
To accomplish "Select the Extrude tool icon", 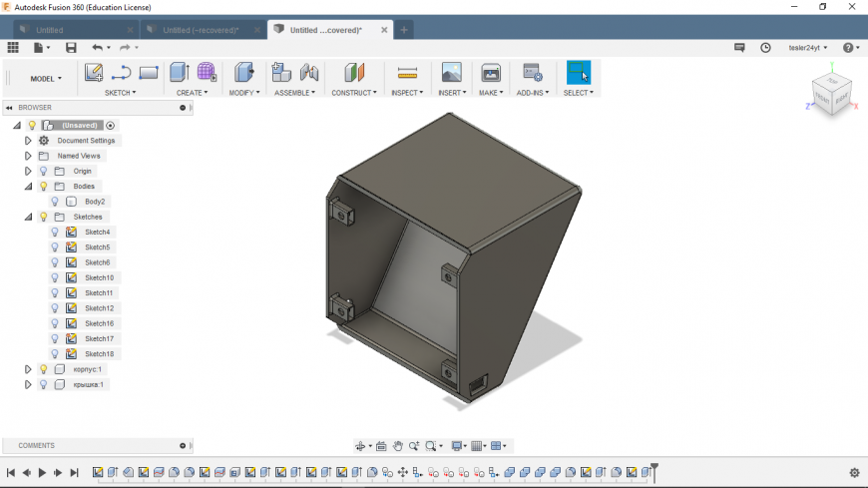I will [179, 73].
